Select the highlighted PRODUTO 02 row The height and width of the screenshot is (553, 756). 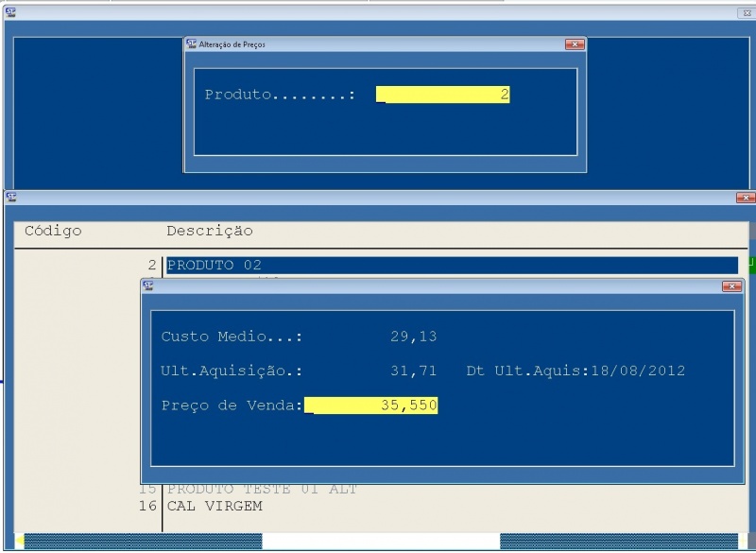283,265
